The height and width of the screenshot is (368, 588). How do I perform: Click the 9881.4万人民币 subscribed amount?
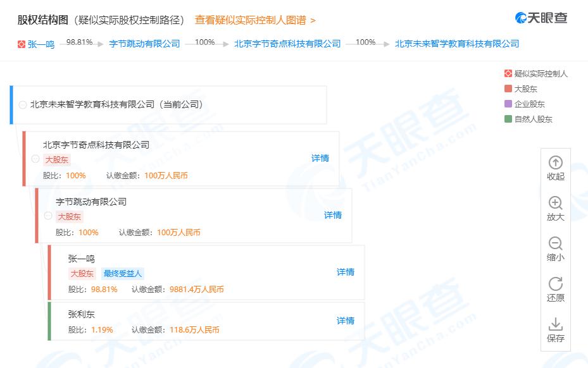coord(196,290)
